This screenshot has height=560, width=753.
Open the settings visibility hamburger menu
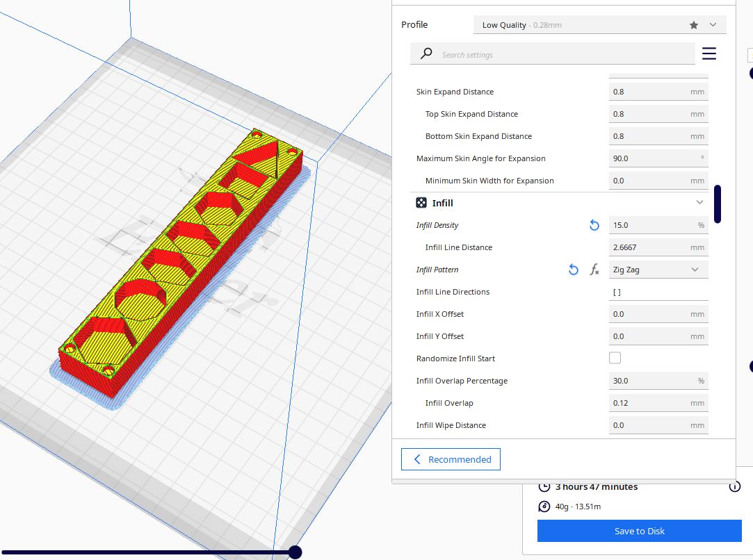[709, 53]
